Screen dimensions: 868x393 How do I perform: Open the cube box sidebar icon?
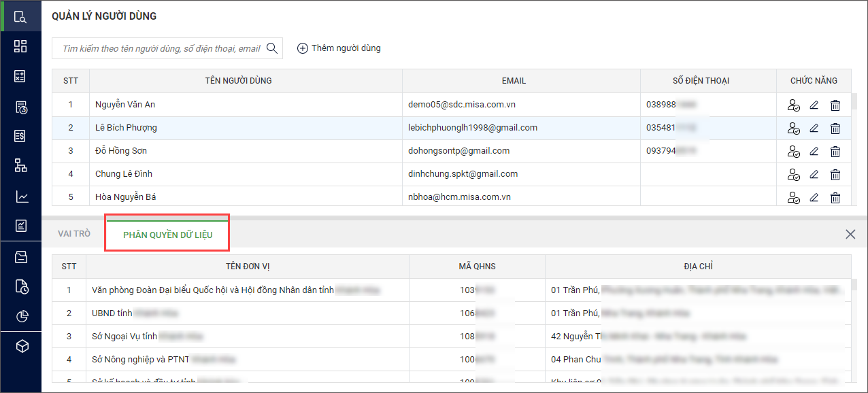(x=20, y=346)
